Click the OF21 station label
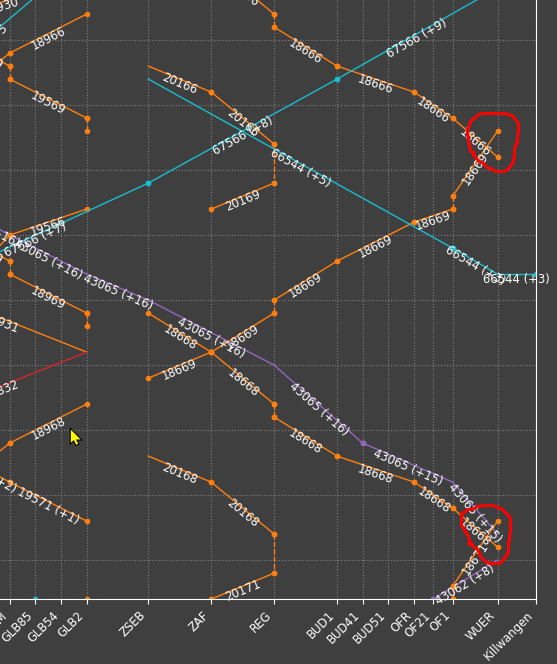Image resolution: width=557 pixels, height=664 pixels. 418,625
